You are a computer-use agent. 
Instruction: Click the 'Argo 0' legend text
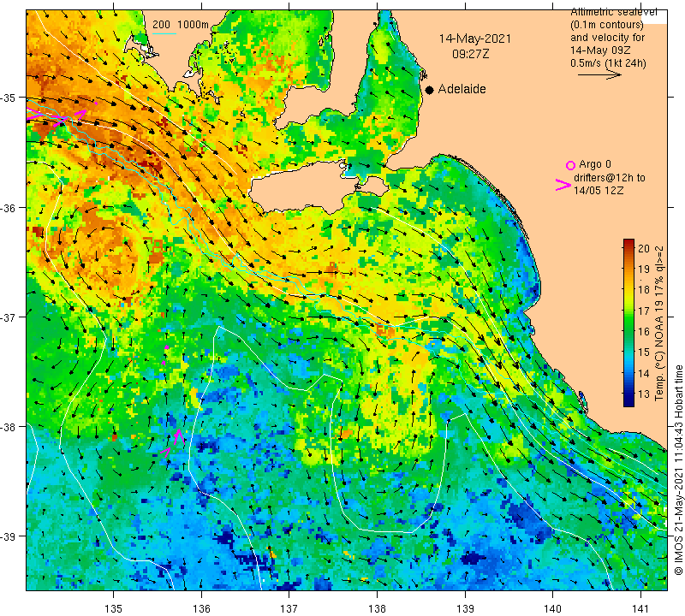[594, 164]
